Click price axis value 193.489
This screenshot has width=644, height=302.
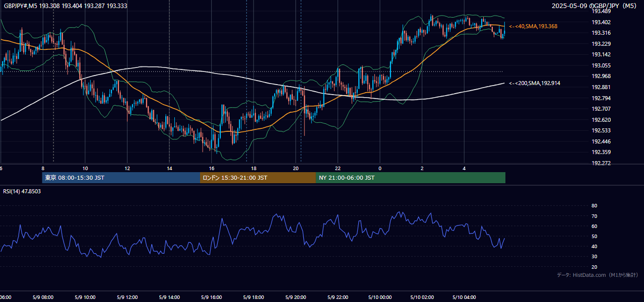[x=601, y=11]
